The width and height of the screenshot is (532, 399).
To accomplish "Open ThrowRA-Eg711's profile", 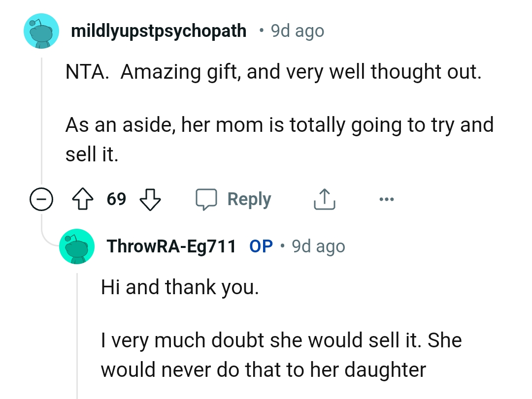I will [x=170, y=246].
